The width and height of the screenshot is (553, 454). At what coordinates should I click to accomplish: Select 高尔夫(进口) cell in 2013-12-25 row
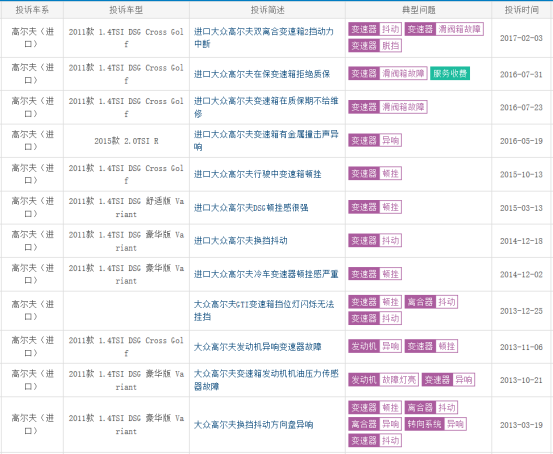click(32, 310)
